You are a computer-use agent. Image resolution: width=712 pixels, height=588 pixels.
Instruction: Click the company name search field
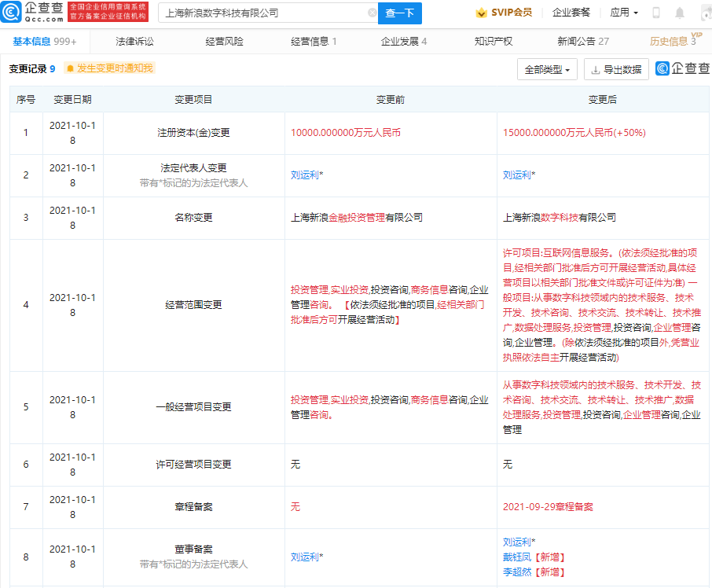(263, 13)
